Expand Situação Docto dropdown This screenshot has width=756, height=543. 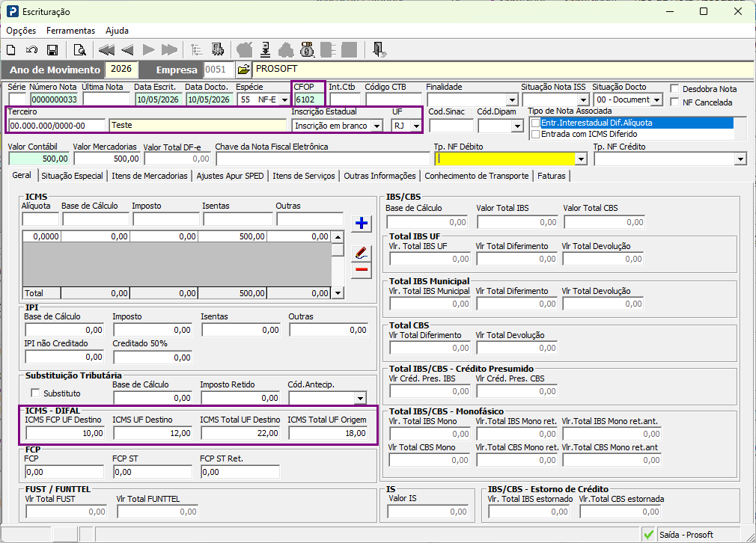point(656,99)
